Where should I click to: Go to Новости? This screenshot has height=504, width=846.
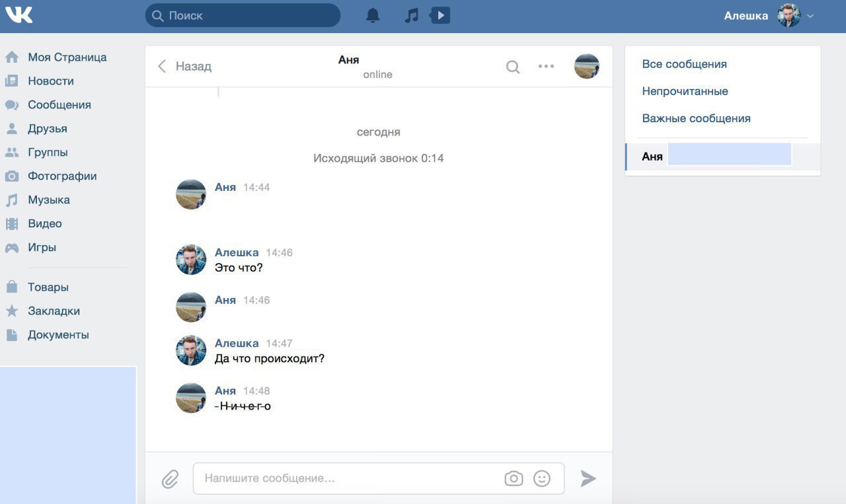51,81
